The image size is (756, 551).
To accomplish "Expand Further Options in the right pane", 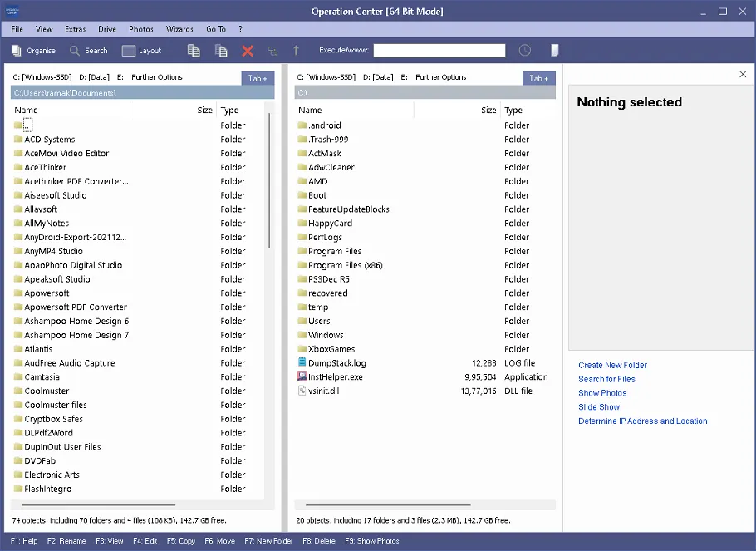I will pyautogui.click(x=440, y=77).
